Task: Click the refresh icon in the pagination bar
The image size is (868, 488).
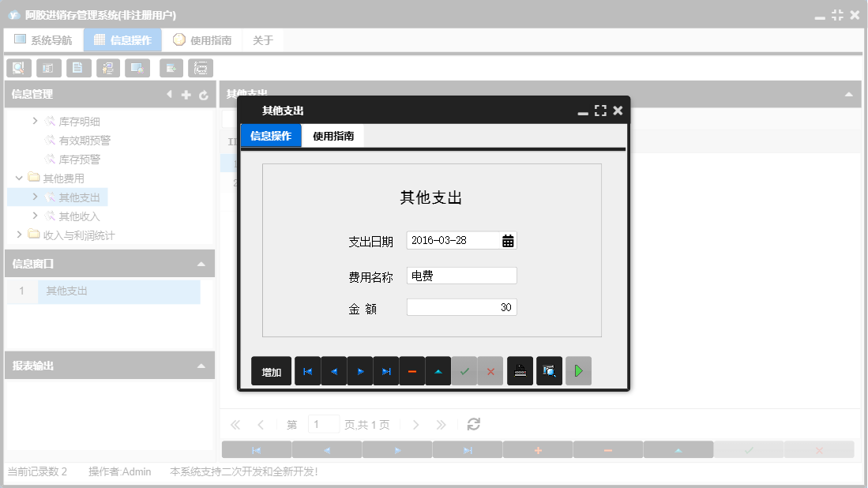Action: pyautogui.click(x=473, y=424)
